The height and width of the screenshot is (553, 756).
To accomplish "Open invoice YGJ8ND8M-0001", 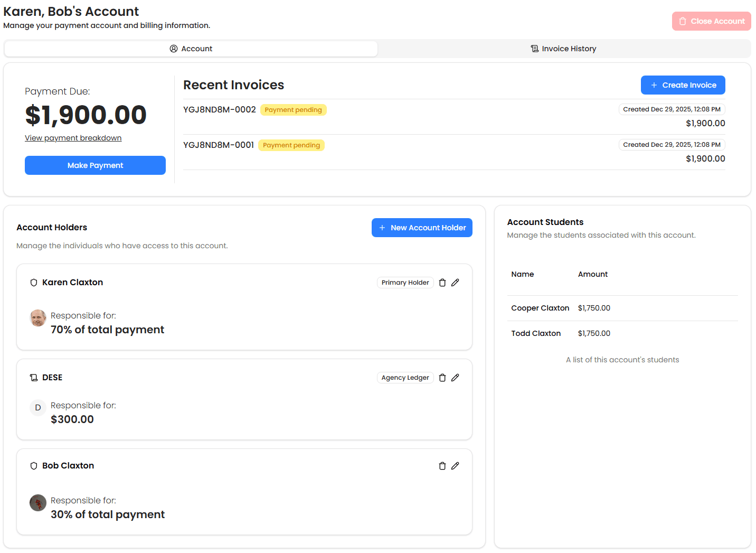I will 219,145.
